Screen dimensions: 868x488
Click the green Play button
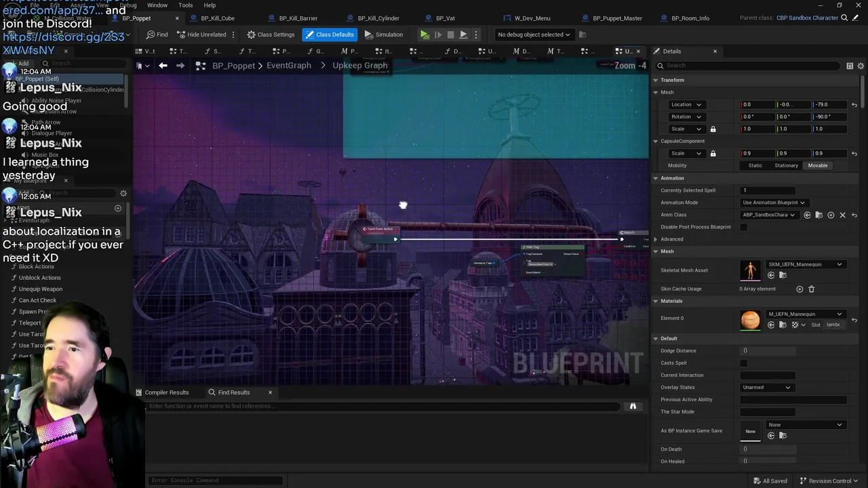(425, 35)
